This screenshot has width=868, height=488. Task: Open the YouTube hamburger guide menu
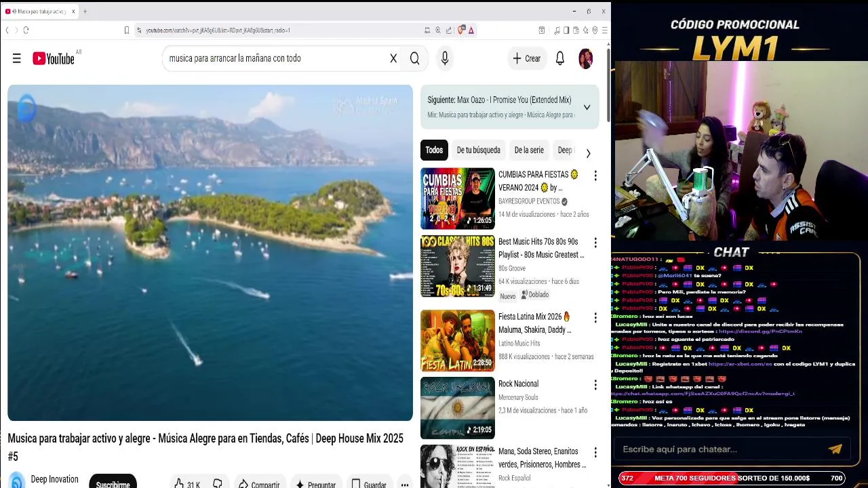[17, 58]
